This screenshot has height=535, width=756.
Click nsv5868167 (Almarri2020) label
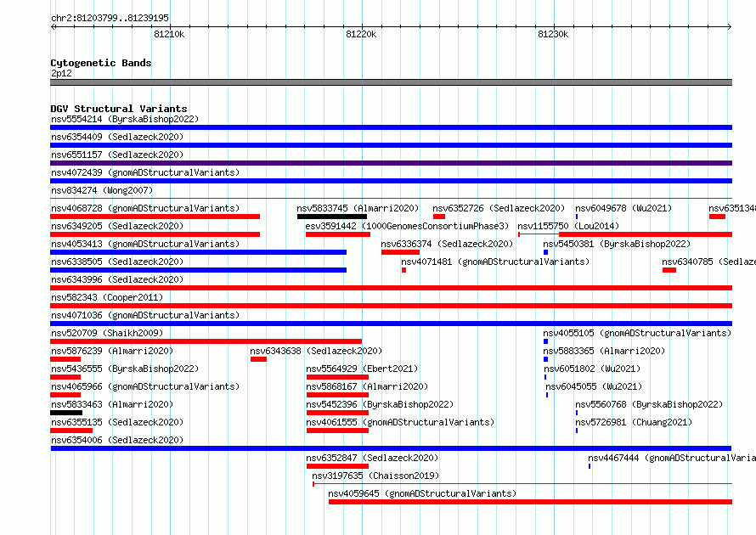[x=367, y=386]
